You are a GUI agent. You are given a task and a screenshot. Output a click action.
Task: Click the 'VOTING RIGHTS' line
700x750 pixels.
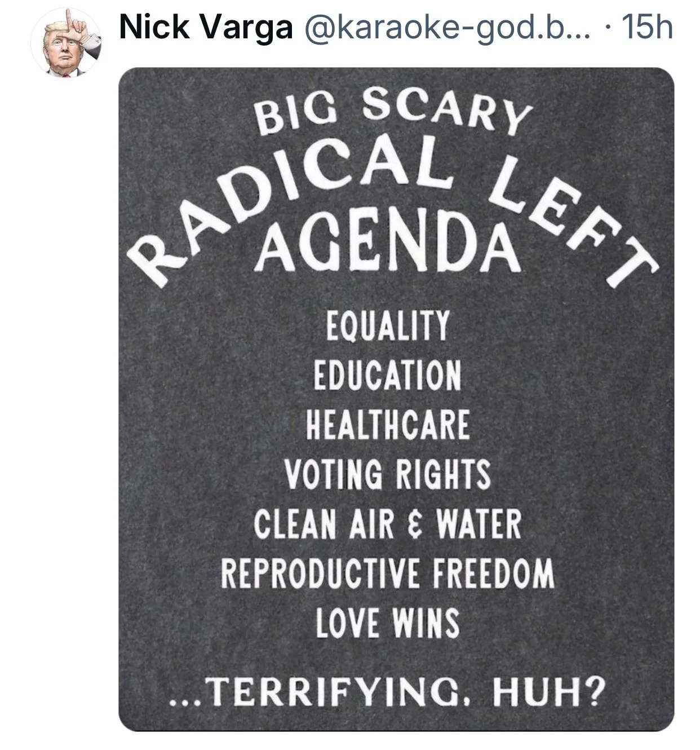tap(388, 474)
